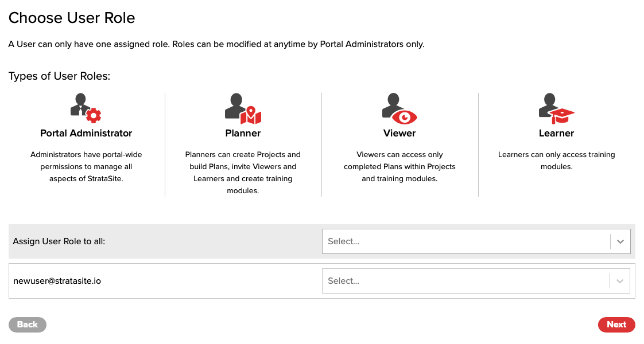Screen dimensions: 644x344
Task: Click the 'Types of User Roles:' subheading
Action: coord(60,76)
